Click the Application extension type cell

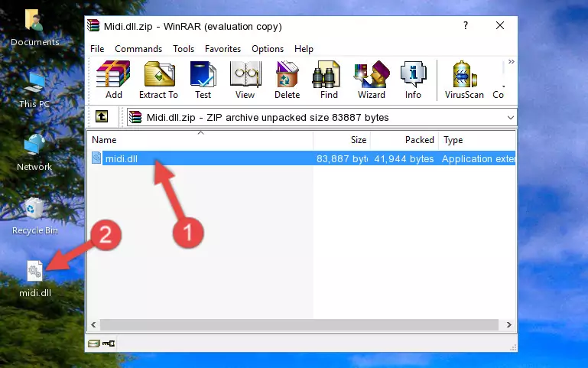pos(478,158)
